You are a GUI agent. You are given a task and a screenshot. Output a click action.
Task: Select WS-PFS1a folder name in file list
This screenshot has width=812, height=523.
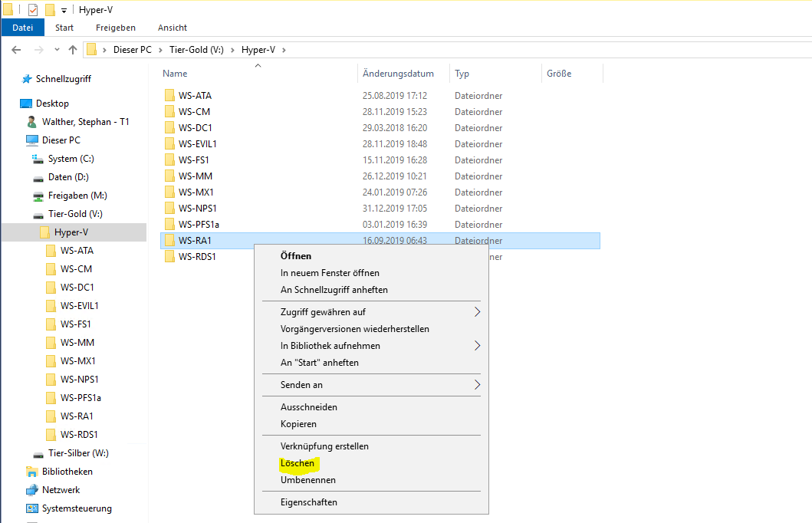[x=199, y=224]
